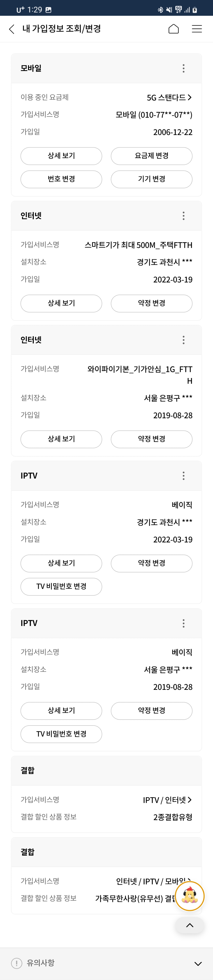Tap 상세 보기 in the 모바일 card
Viewport: 213px width, 980px height.
(x=61, y=156)
